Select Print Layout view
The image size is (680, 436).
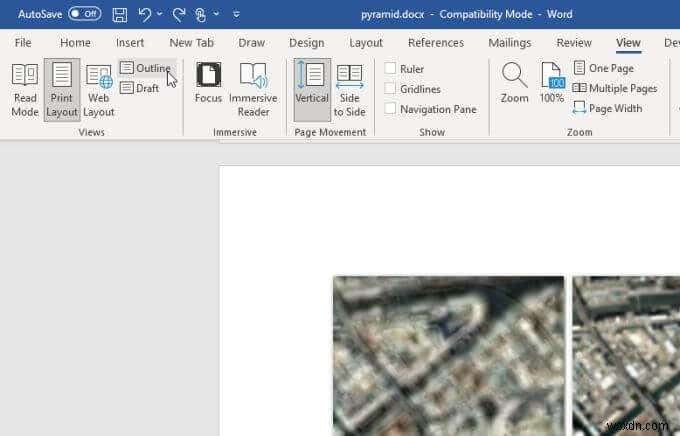62,90
